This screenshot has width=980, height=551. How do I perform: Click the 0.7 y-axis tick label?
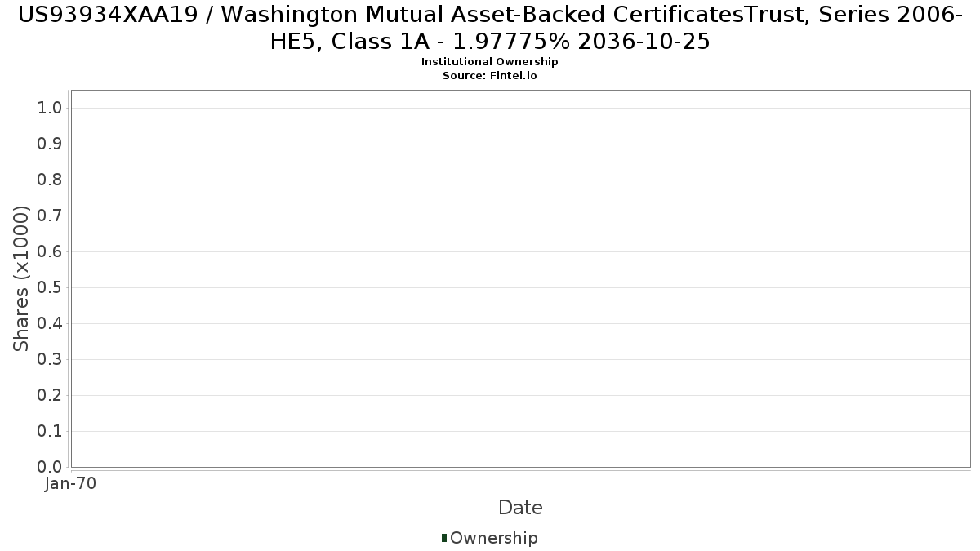click(50, 216)
